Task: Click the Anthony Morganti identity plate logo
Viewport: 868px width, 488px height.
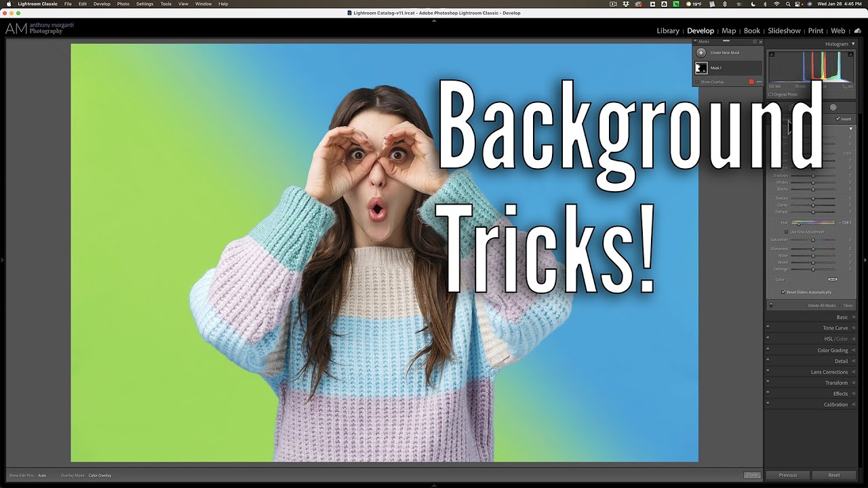Action: pyautogui.click(x=39, y=28)
